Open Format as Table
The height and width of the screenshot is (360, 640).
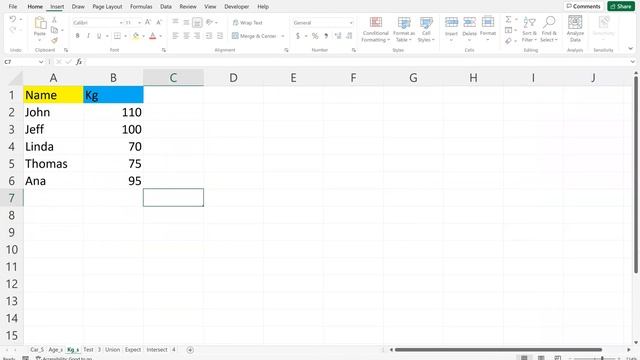point(404,29)
